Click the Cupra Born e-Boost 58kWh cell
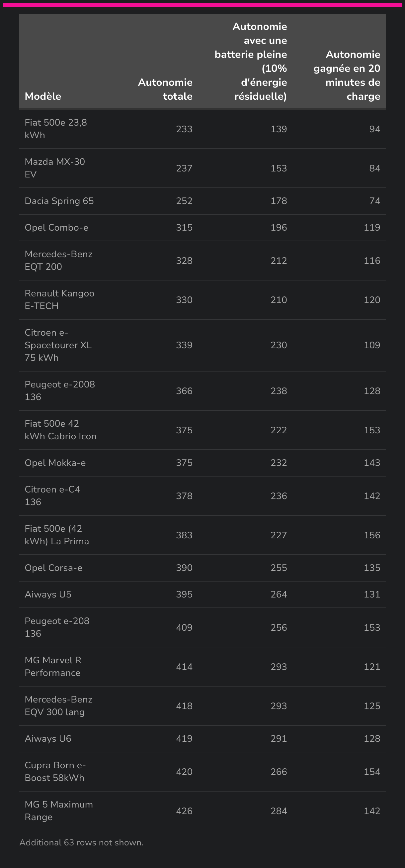The width and height of the screenshot is (405, 868). click(x=55, y=771)
